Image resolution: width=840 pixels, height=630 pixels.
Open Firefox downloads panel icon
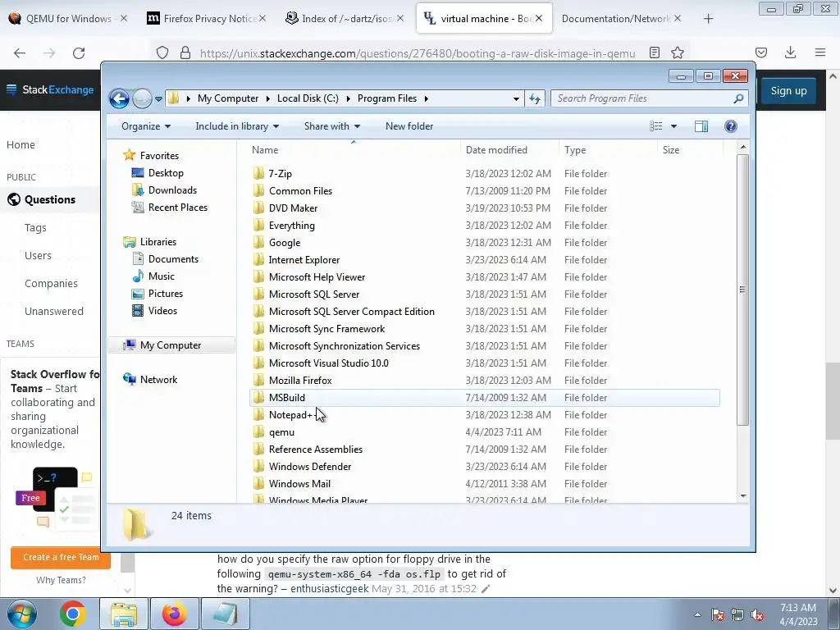(x=790, y=52)
